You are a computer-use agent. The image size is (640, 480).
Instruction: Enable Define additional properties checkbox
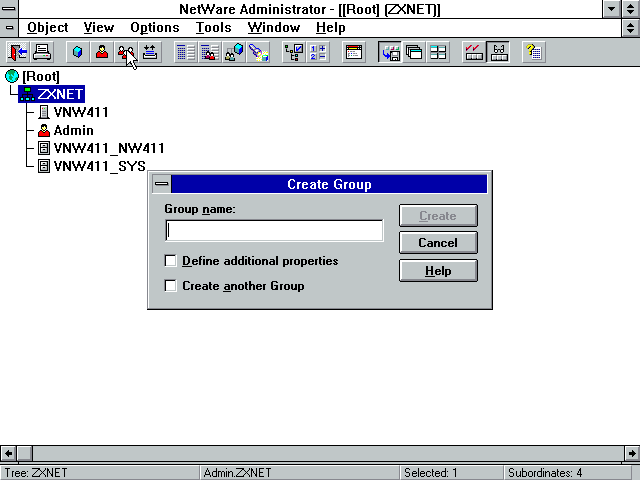click(x=170, y=261)
